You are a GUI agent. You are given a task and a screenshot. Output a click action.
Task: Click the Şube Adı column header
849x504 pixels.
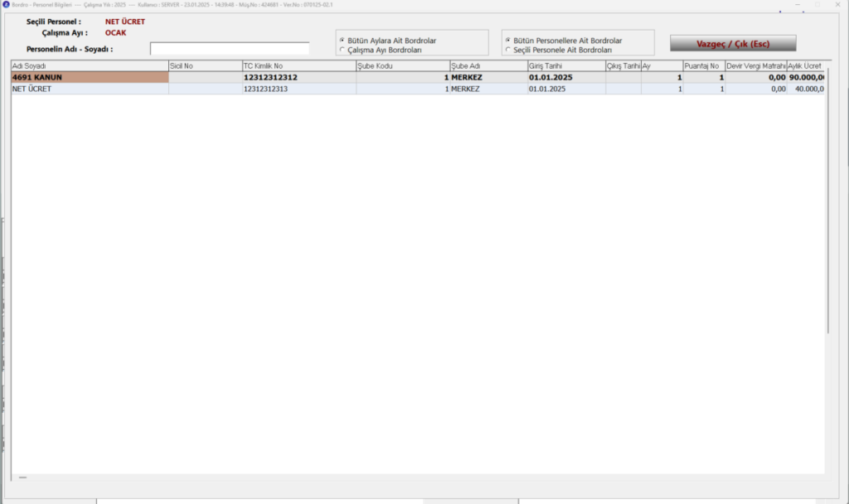click(489, 66)
